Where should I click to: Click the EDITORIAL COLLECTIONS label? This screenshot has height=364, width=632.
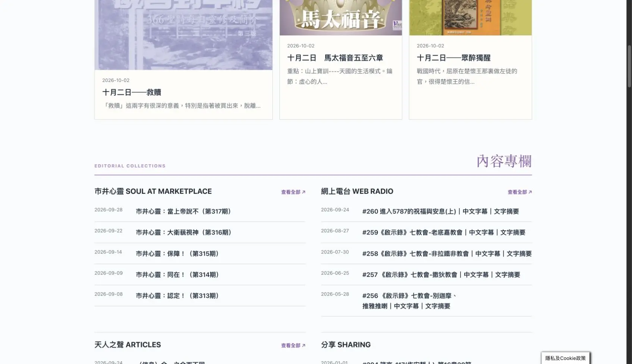[x=130, y=166]
